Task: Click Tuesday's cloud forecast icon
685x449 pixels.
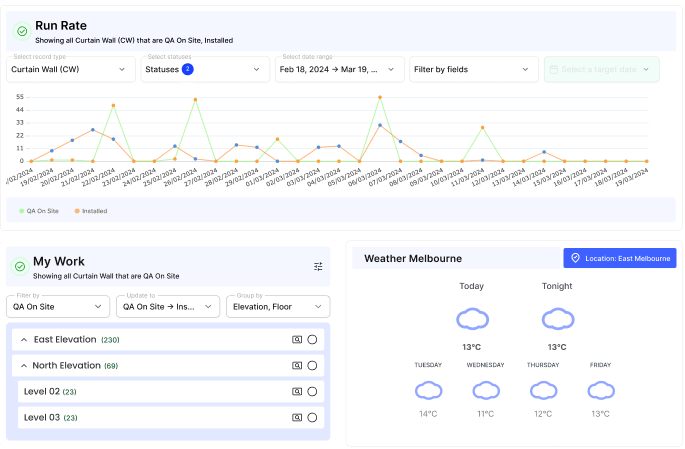Action: coord(429,390)
